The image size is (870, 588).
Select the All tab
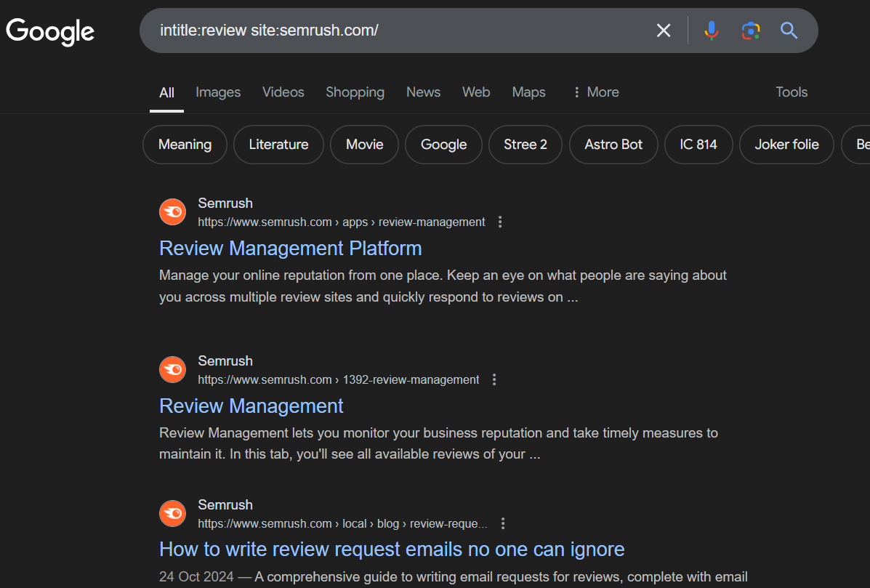tap(166, 92)
